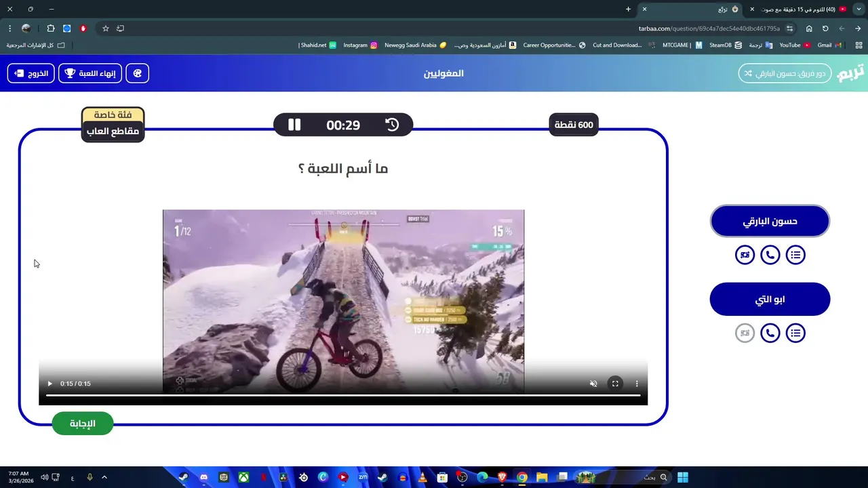Open File Explorer from taskbar
Image resolution: width=868 pixels, height=488 pixels.
click(542, 477)
